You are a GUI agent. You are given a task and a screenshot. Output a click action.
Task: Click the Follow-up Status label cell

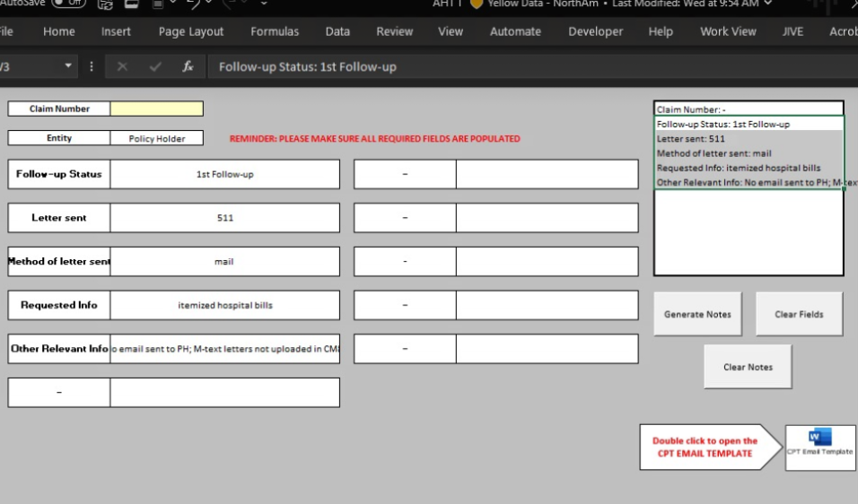pyautogui.click(x=59, y=174)
